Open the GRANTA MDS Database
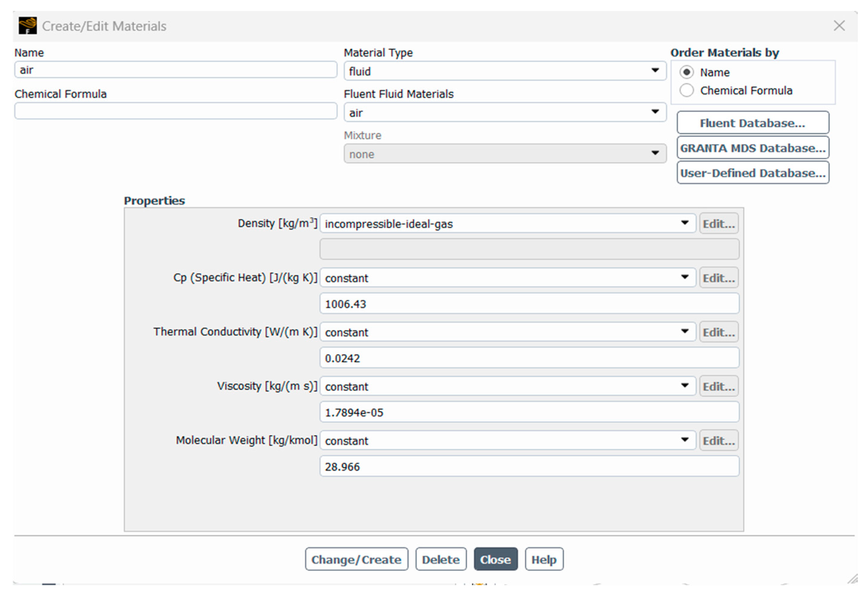Viewport: 868px width, 599px height. [x=752, y=148]
